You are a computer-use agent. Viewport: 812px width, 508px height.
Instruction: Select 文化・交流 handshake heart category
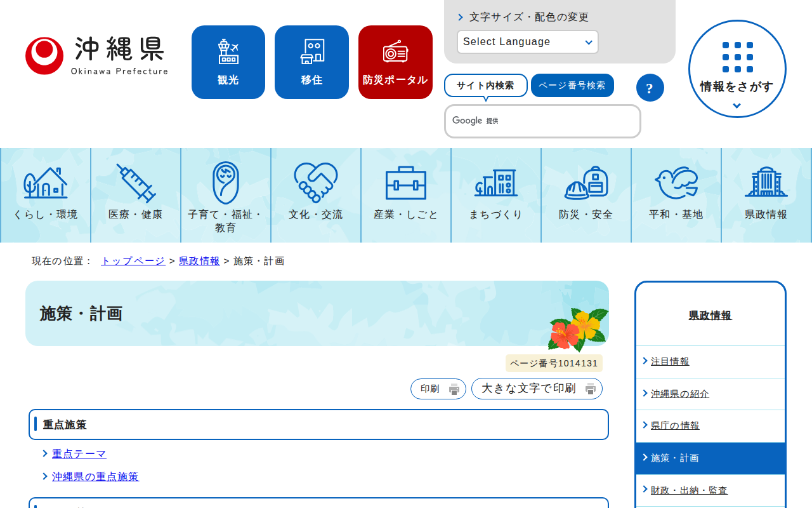click(316, 196)
